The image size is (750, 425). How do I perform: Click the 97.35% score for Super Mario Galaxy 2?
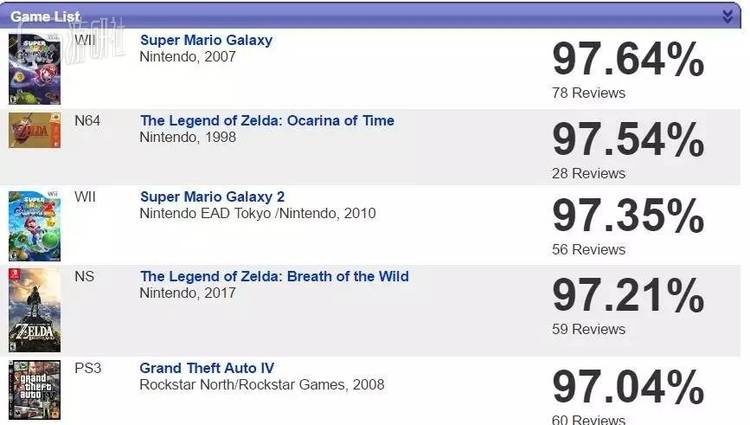tap(628, 216)
